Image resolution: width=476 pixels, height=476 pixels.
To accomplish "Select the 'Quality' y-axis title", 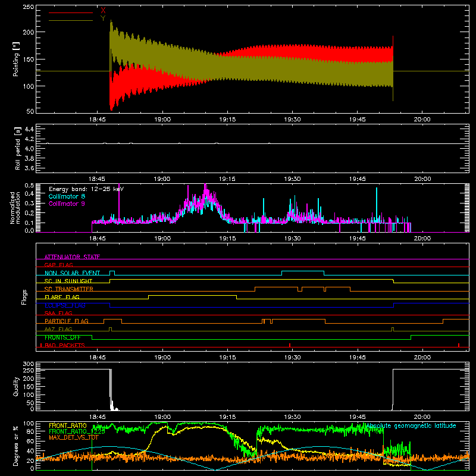I will pyautogui.click(x=16, y=386).
